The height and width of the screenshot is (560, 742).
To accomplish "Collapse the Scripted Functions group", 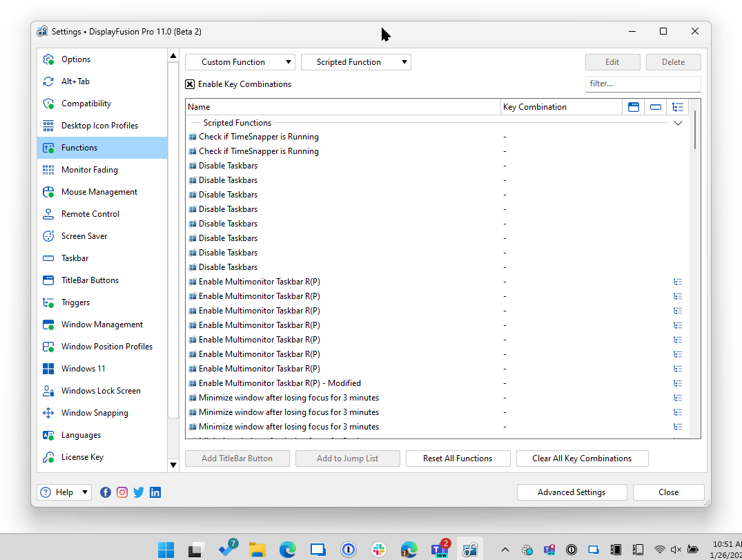I will [678, 123].
